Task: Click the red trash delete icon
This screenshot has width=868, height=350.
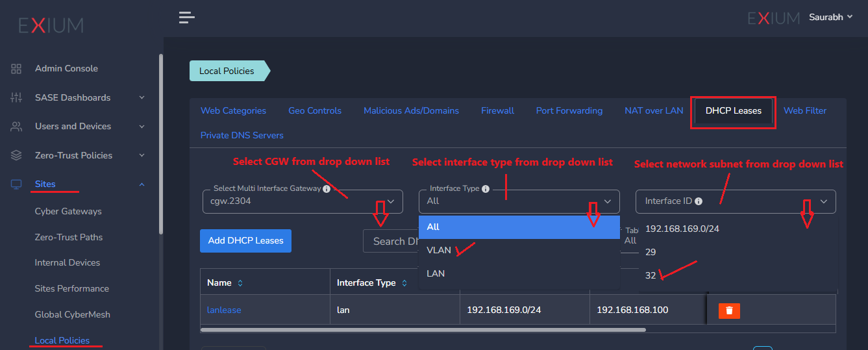Action: (x=729, y=310)
